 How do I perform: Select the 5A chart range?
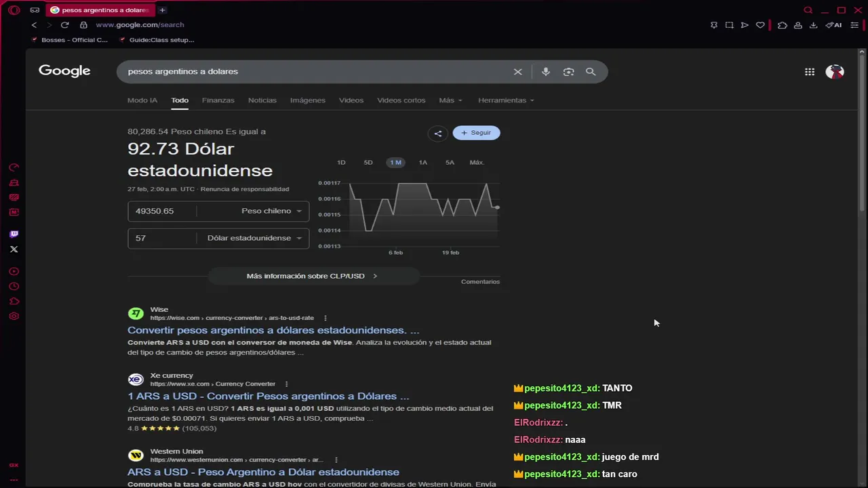450,163
